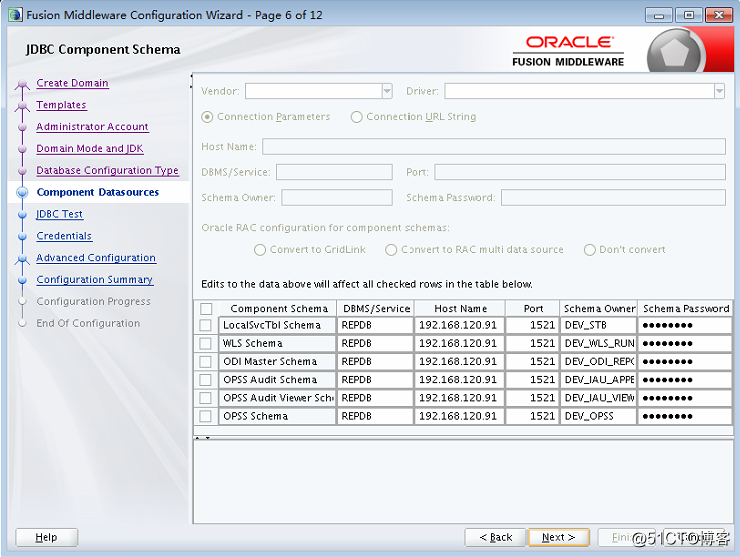The width and height of the screenshot is (740, 557).
Task: Open Configuration Summary step
Action: (x=94, y=279)
